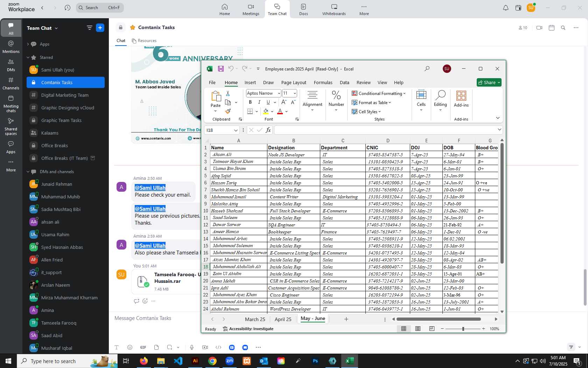This screenshot has height=368, width=588.
Task: Expand the Excel formula bar
Action: point(499,130)
